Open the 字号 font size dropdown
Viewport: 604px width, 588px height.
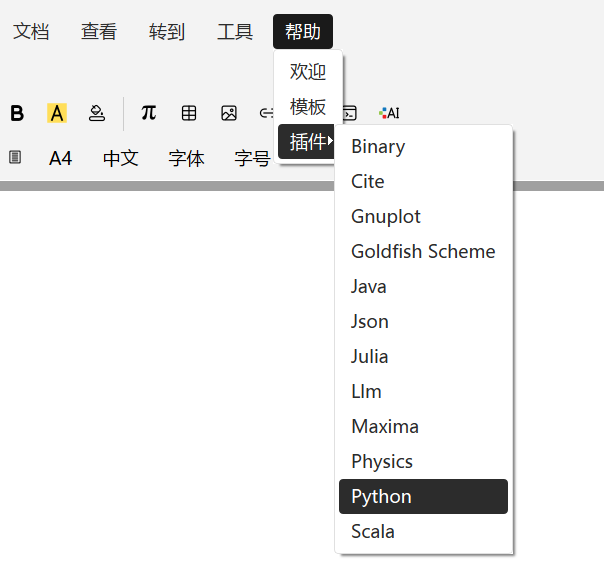tap(252, 158)
